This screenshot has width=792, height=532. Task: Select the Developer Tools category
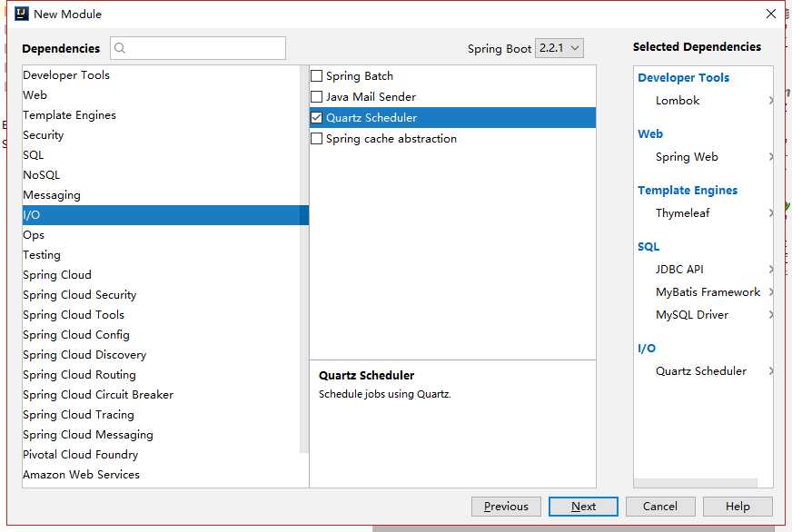click(x=161, y=74)
